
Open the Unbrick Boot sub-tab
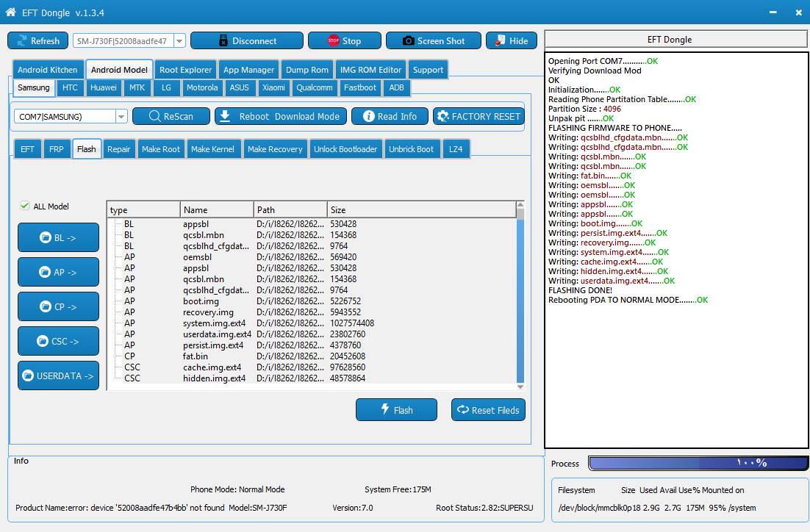click(x=411, y=149)
